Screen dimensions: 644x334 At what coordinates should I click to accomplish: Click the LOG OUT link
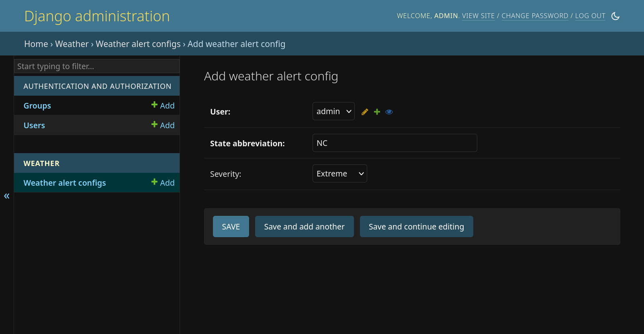click(x=590, y=16)
